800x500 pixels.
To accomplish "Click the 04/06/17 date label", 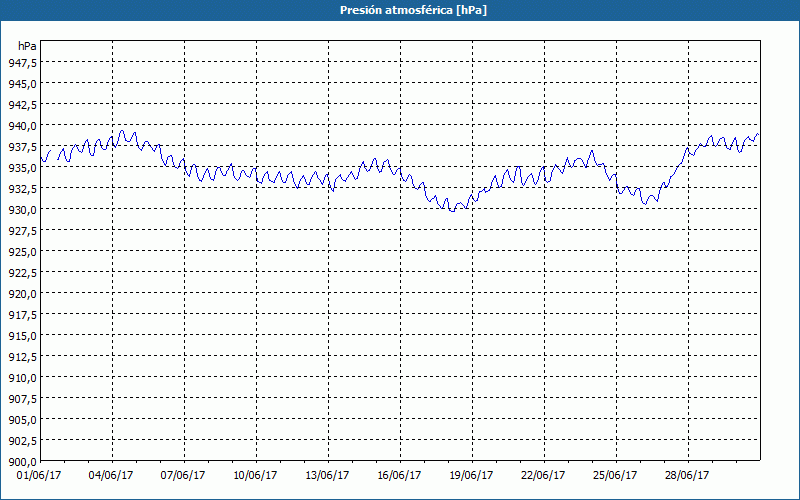I will click(111, 476).
